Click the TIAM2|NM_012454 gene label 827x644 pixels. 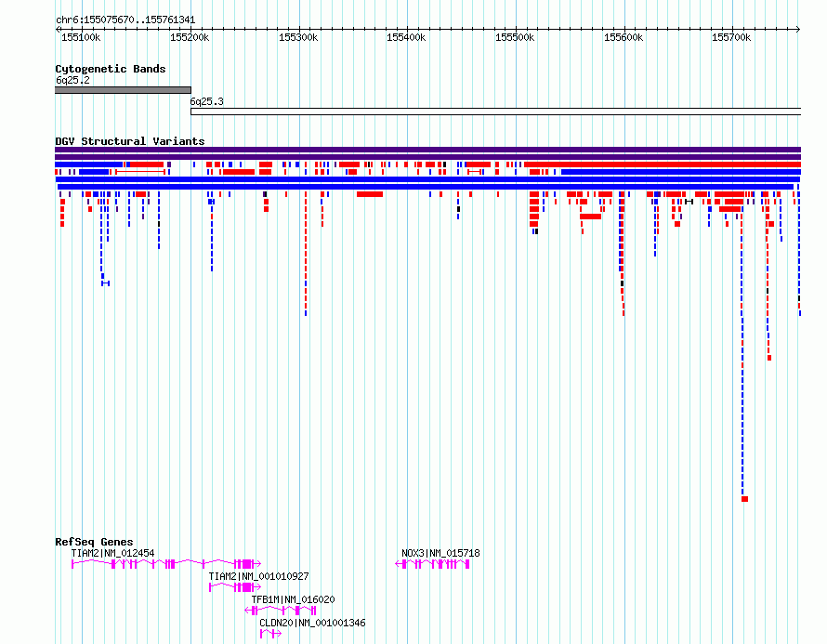112,553
